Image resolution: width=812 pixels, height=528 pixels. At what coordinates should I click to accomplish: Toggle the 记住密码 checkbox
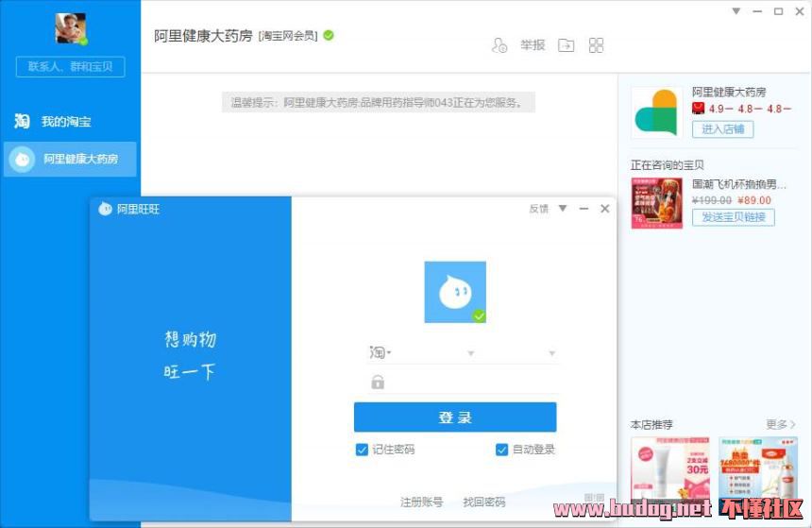[362, 450]
